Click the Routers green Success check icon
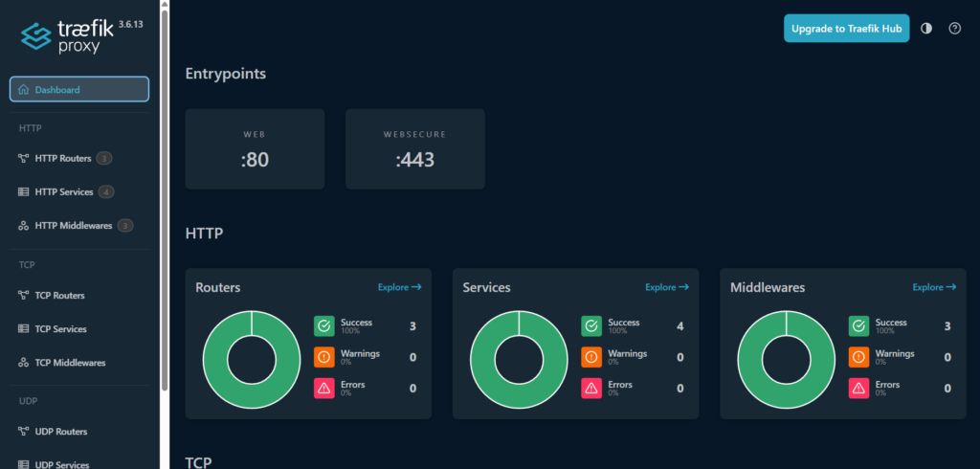 pos(323,326)
